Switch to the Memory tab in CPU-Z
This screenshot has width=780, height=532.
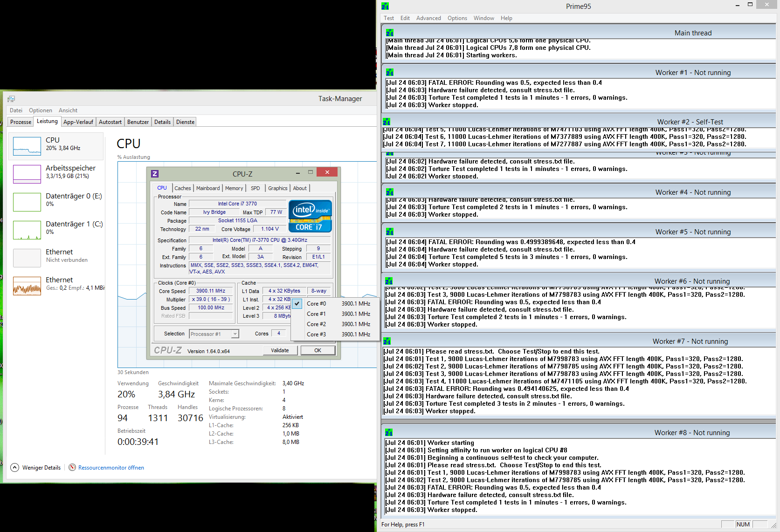[234, 188]
